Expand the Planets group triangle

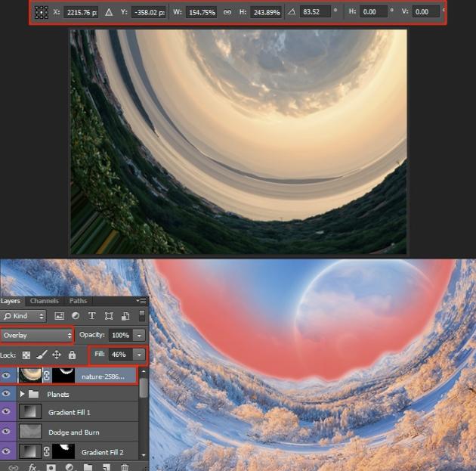22,394
